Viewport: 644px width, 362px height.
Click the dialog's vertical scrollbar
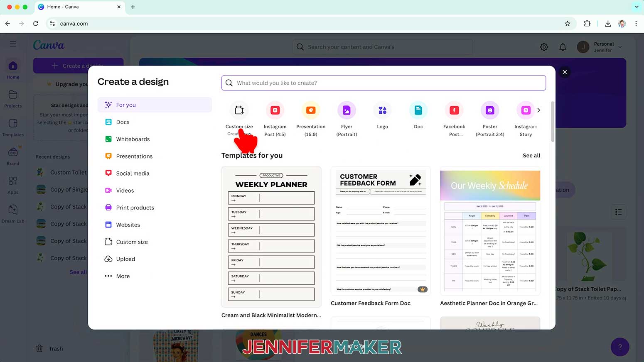click(553, 122)
